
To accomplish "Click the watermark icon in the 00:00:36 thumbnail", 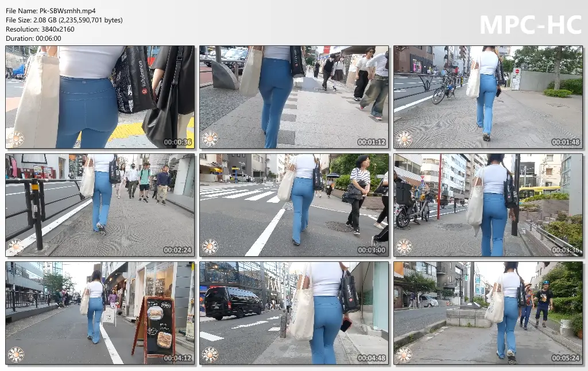I will [16, 138].
